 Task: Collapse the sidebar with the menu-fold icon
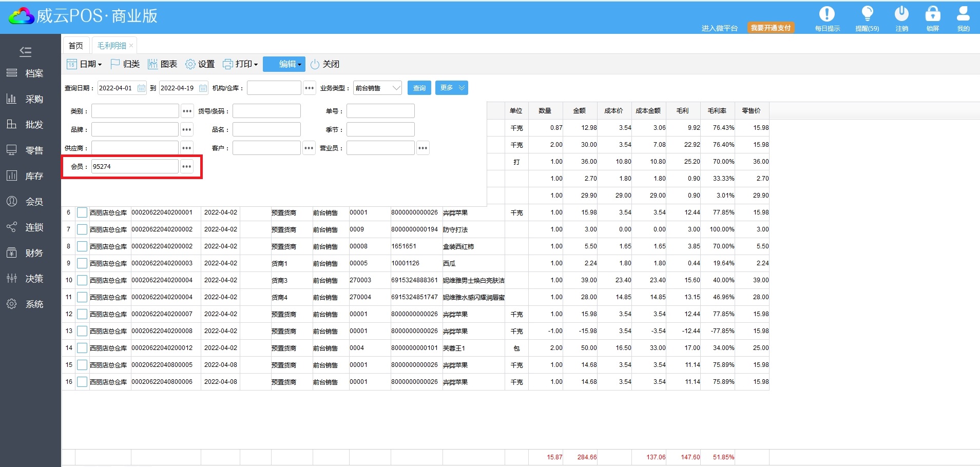(25, 51)
